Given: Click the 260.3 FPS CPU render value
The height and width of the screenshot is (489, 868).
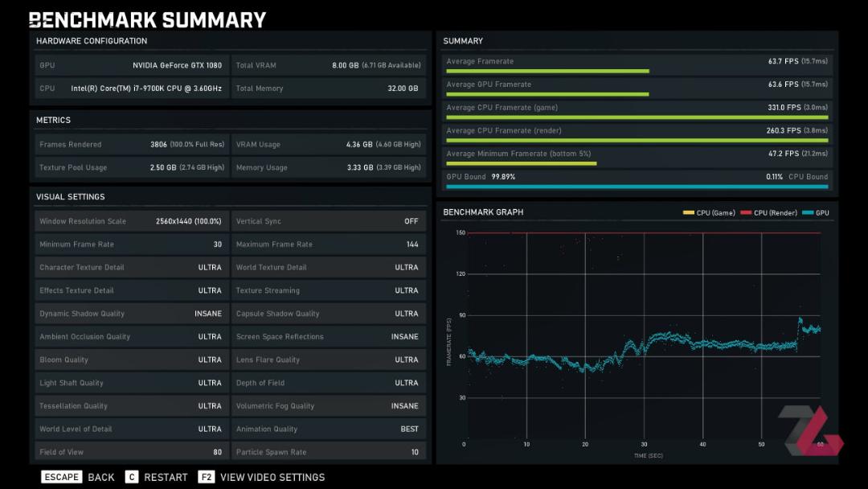Looking at the screenshot, I should tap(797, 131).
